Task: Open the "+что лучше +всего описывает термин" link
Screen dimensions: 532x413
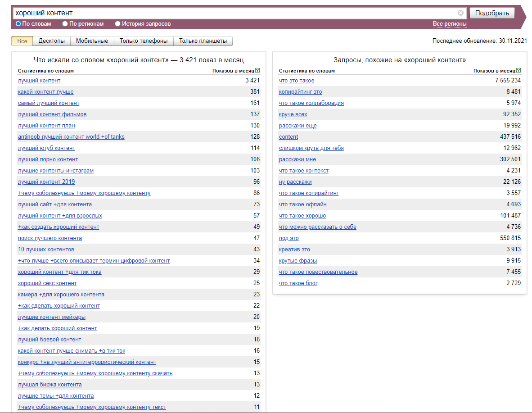Action: click(94, 260)
